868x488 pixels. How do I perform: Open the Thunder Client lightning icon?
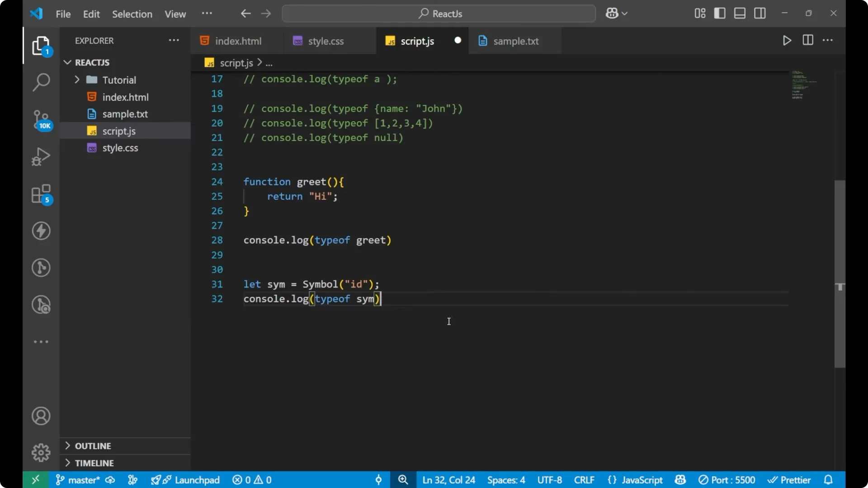click(x=41, y=231)
